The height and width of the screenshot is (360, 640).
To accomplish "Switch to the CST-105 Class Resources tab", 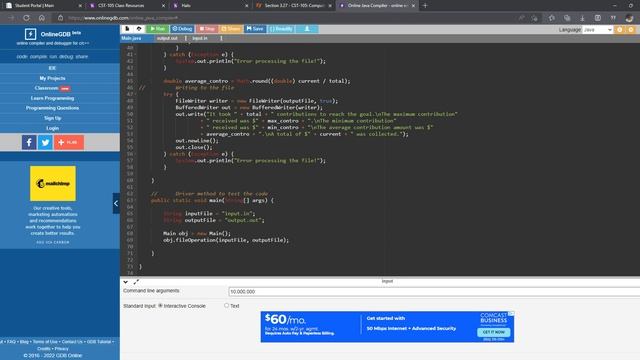I will [127, 6].
